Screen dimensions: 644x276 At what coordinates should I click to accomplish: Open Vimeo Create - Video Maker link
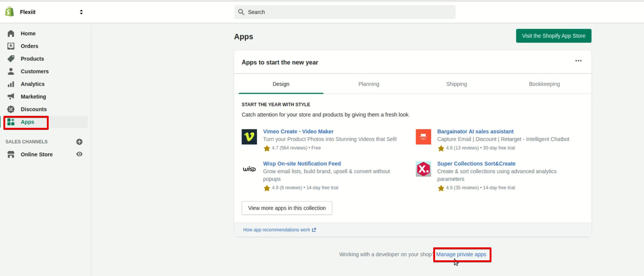pos(298,132)
